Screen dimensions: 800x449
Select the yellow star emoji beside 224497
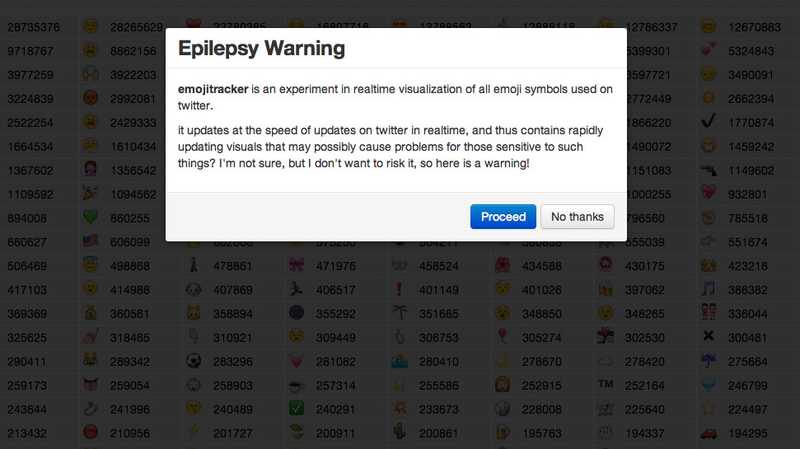(708, 408)
